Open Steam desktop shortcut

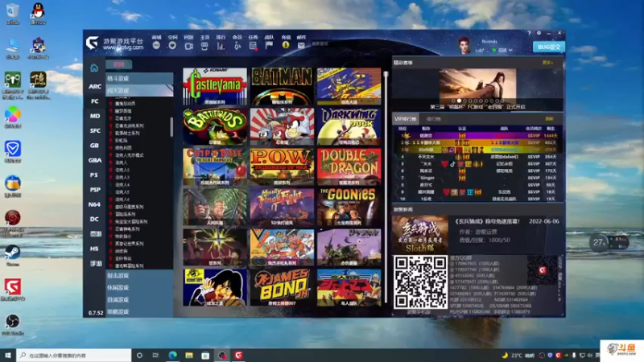pyautogui.click(x=13, y=256)
